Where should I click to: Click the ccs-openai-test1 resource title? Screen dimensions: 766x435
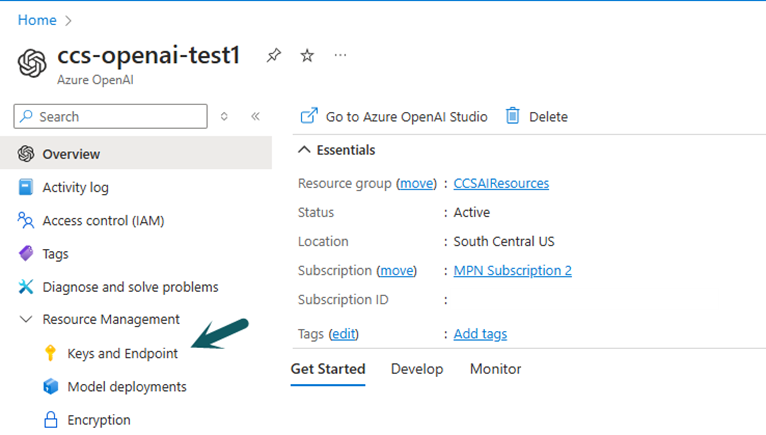coord(149,55)
